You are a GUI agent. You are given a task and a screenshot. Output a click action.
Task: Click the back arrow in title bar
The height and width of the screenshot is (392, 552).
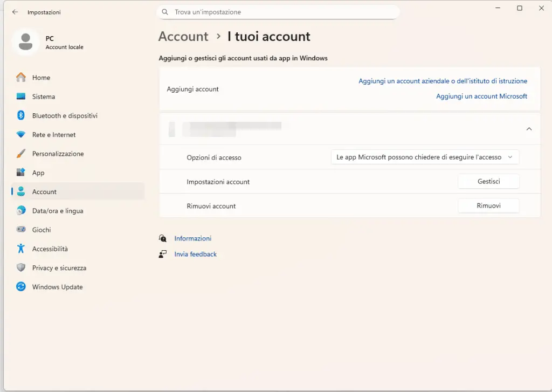coord(15,12)
